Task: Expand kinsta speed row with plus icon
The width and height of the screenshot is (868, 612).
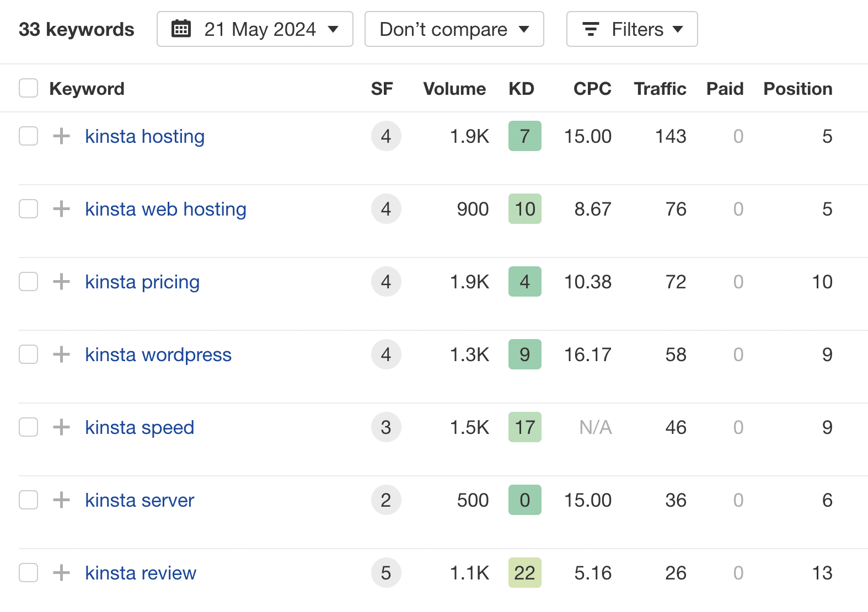Action: (x=61, y=427)
